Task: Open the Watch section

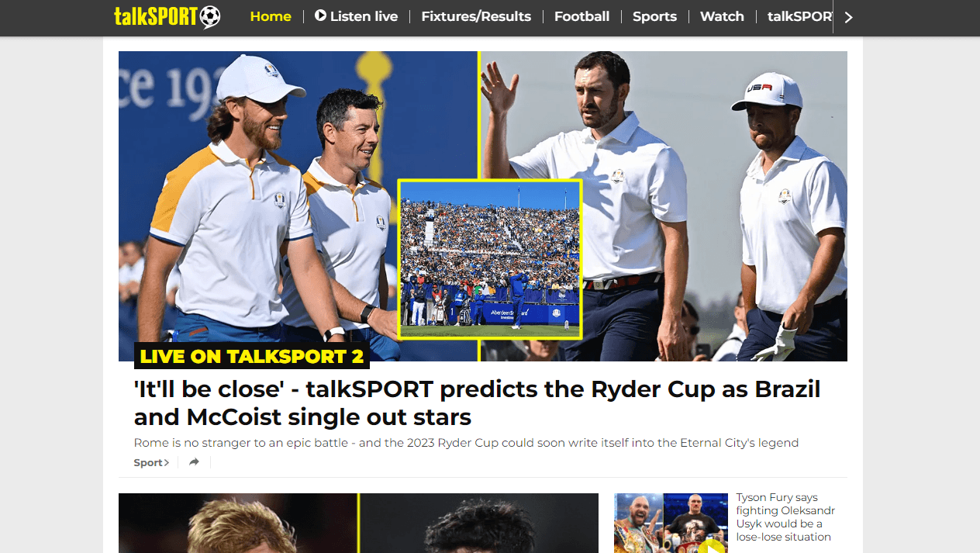Action: (x=722, y=16)
